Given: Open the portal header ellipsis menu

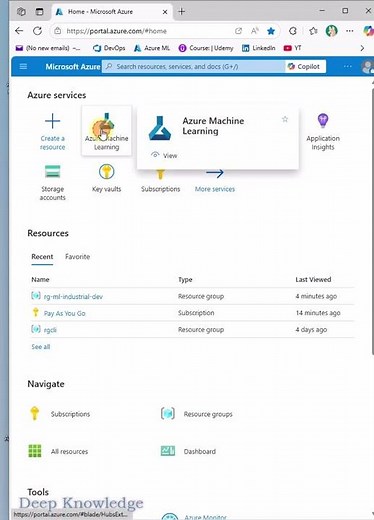Looking at the screenshot, I should 347,67.
